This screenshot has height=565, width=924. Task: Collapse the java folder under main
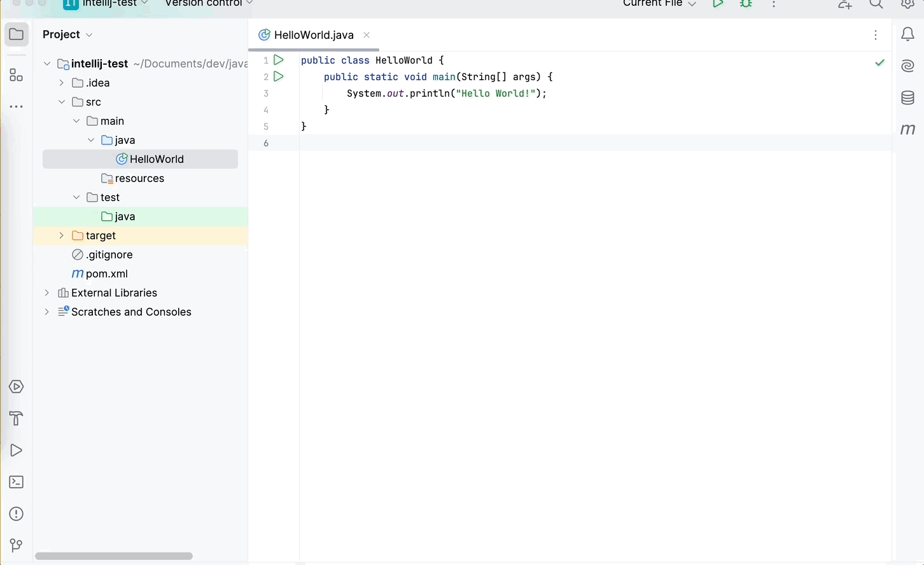pyautogui.click(x=91, y=140)
